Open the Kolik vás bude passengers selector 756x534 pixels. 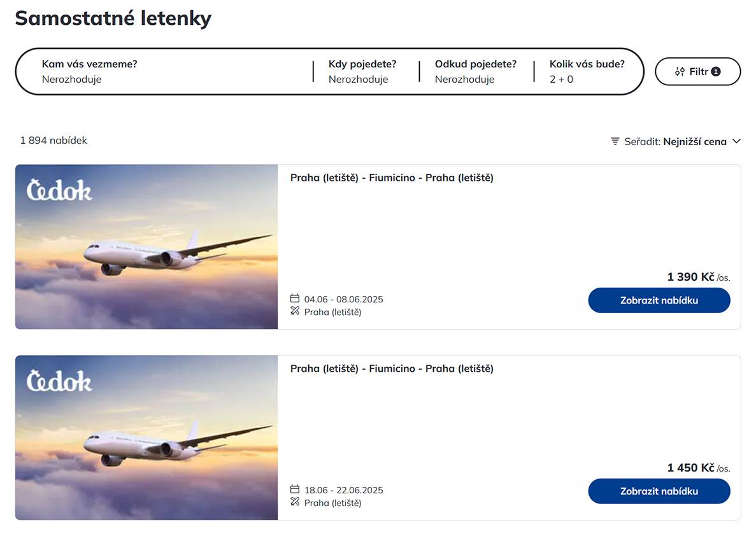coord(587,71)
